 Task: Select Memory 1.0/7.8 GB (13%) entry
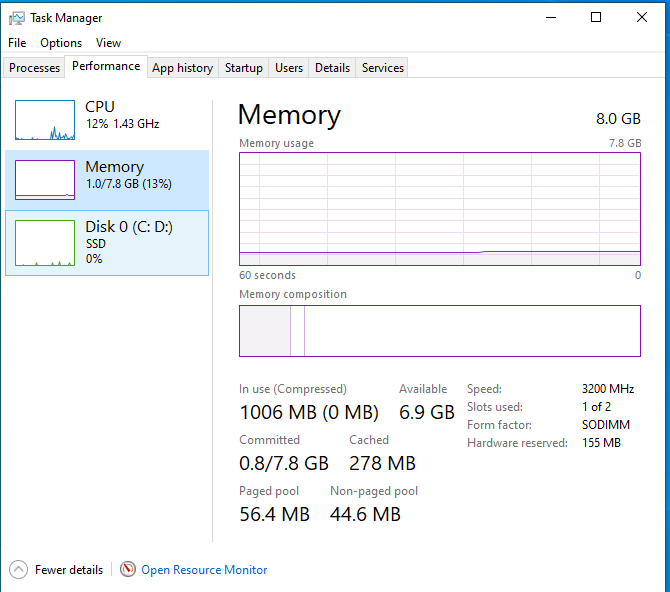click(107, 180)
